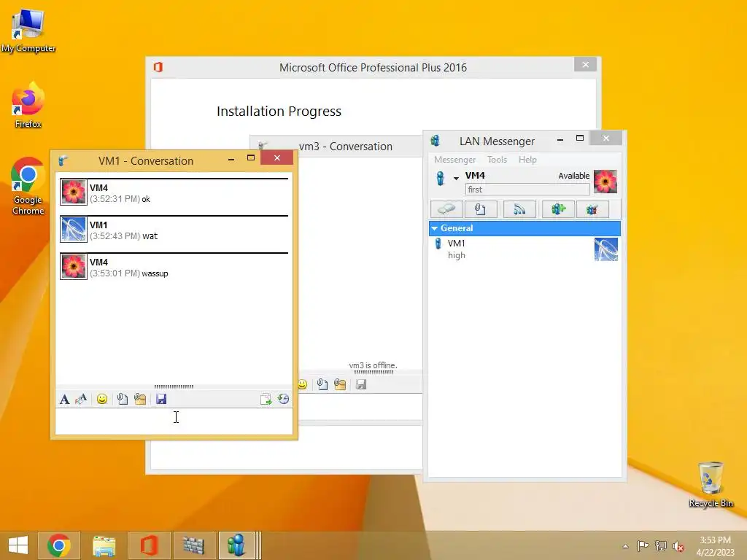Click the VM4 flower avatar in LAN Messenger
Image resolution: width=747 pixels, height=560 pixels.
pyautogui.click(x=605, y=182)
